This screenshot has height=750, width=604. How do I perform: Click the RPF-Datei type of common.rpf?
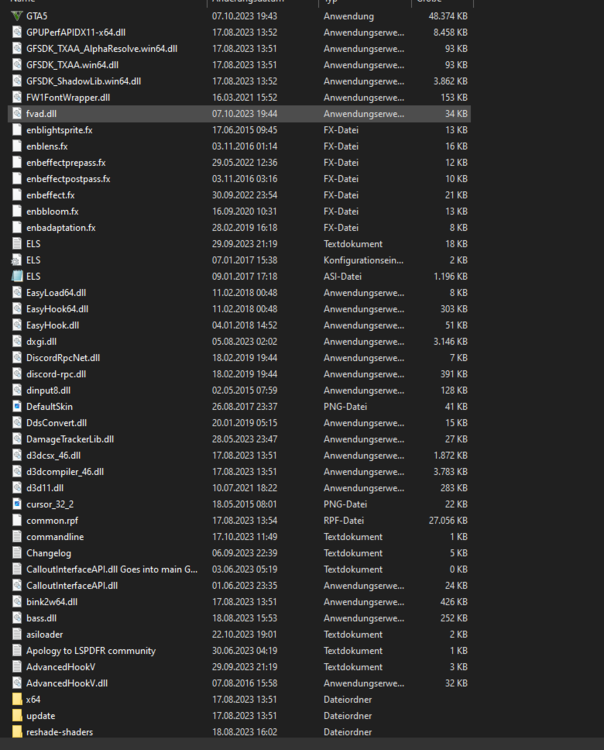(343, 520)
